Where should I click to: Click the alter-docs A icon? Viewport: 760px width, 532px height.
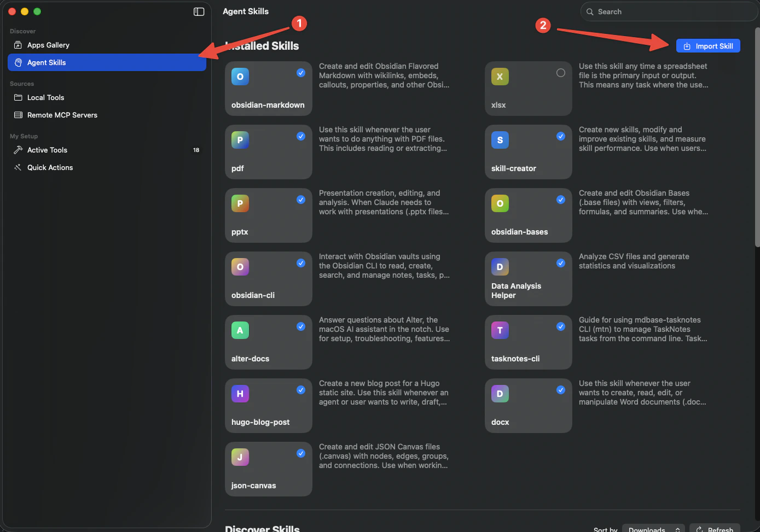click(240, 330)
